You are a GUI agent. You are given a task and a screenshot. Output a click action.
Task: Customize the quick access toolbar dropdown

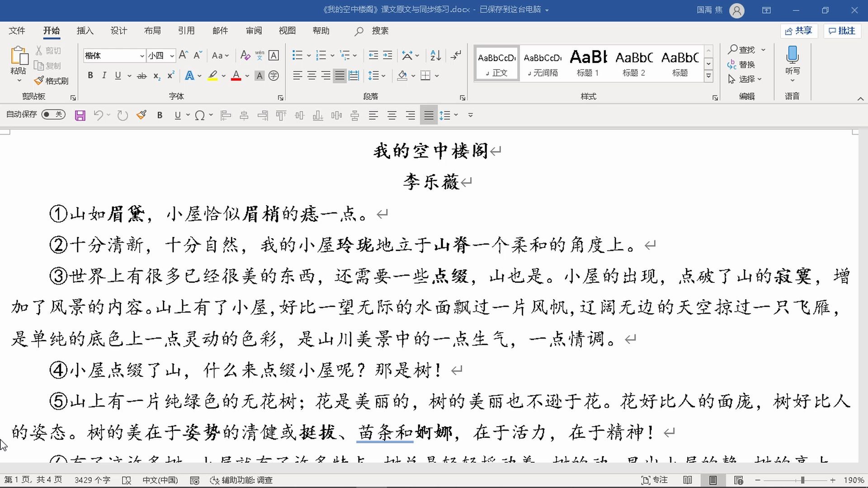coord(471,115)
